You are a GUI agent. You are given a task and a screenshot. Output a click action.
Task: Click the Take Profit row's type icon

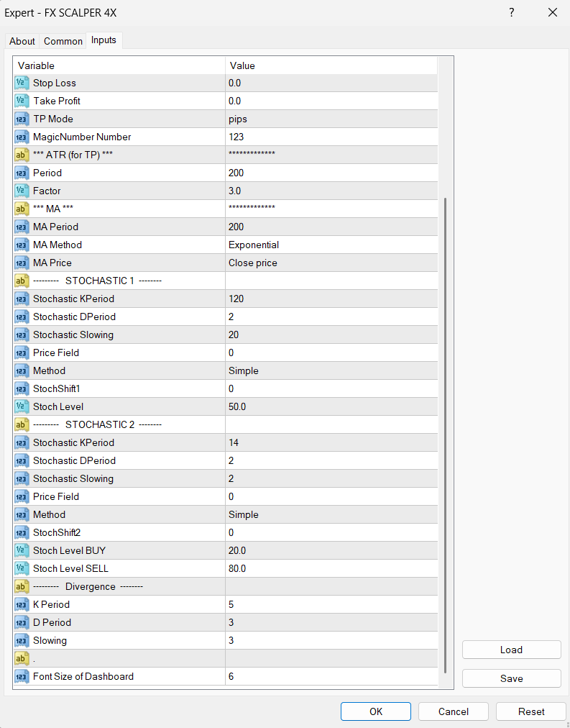22,101
